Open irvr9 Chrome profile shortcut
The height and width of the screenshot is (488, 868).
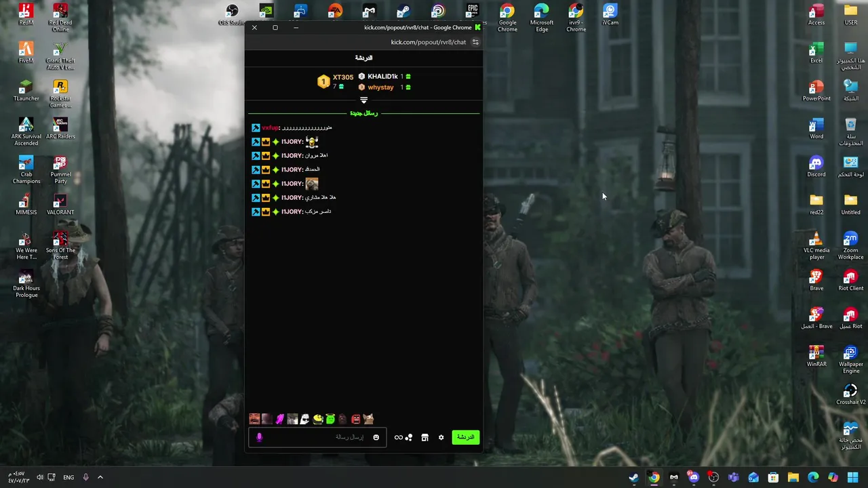(576, 18)
